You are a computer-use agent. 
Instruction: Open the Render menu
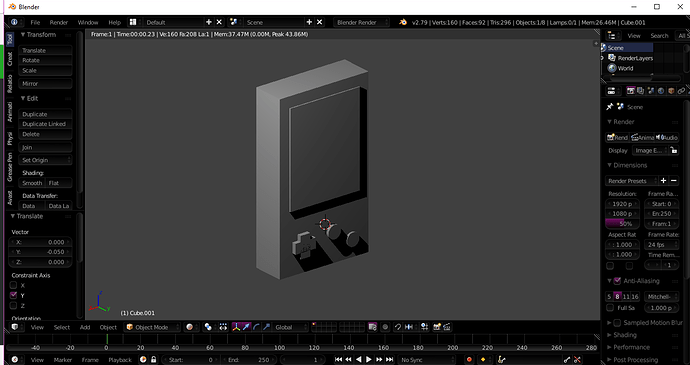[x=59, y=22]
